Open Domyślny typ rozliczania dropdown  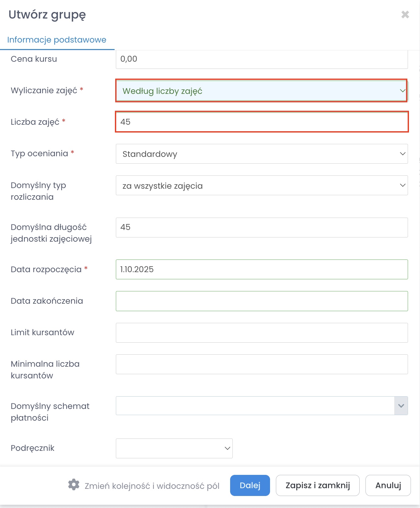(262, 185)
